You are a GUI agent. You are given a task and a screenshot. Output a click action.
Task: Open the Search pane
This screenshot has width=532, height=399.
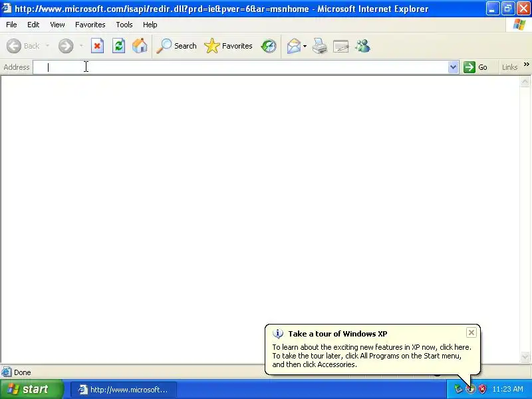176,46
